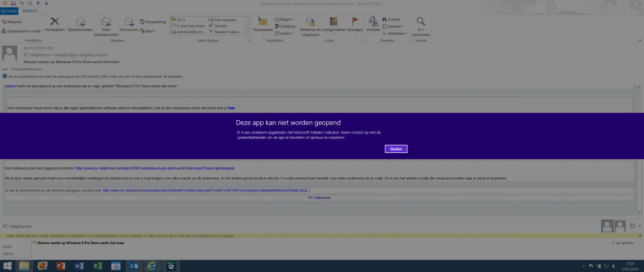Image resolution: width=644 pixels, height=272 pixels.
Task: Open Selecteren dropdown
Action: pos(394,33)
